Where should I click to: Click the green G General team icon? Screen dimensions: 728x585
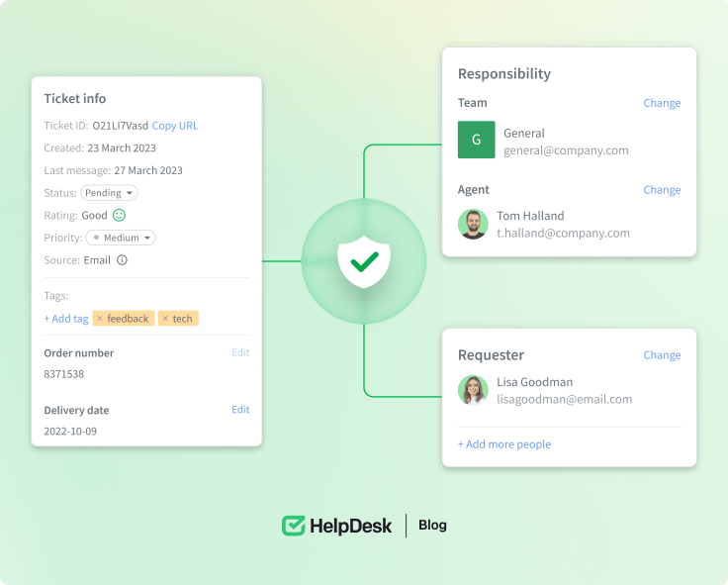pyautogui.click(x=477, y=140)
